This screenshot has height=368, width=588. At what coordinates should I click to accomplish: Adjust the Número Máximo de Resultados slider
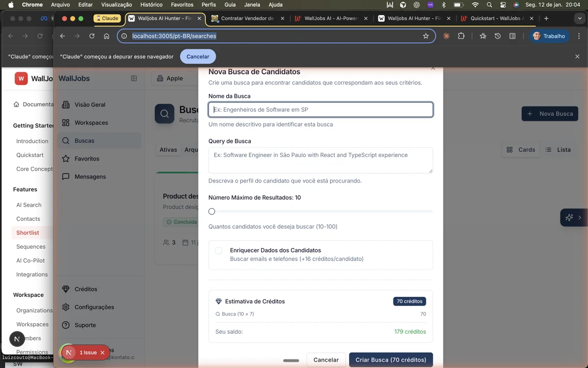click(212, 211)
